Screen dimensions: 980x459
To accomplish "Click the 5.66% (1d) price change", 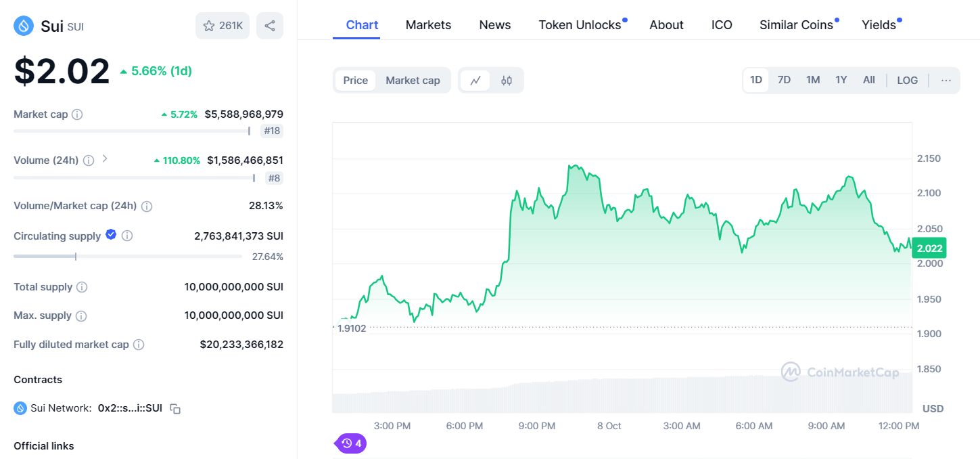I will (x=156, y=71).
